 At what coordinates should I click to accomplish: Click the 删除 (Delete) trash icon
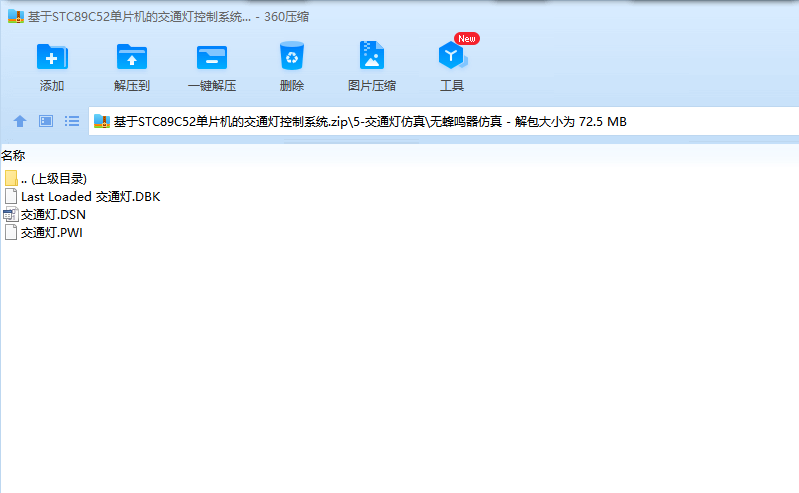tap(291, 56)
